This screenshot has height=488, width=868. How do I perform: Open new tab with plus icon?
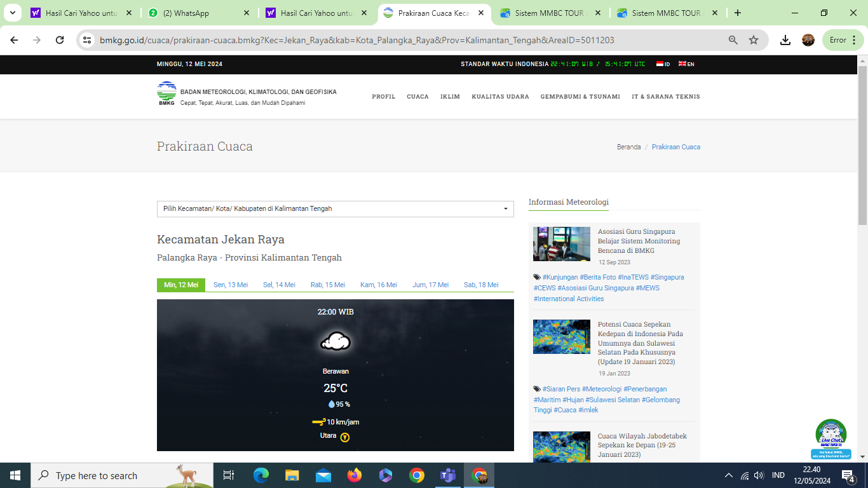pyautogui.click(x=737, y=13)
